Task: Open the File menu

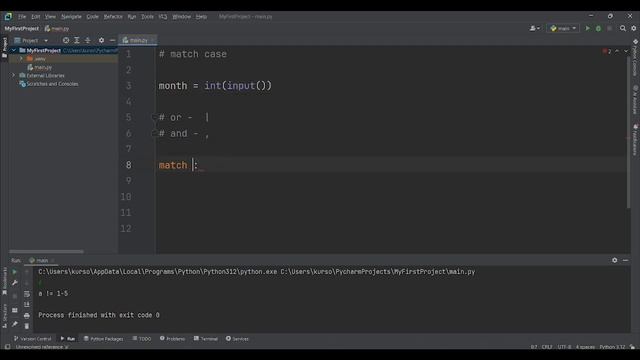Action: click(22, 17)
